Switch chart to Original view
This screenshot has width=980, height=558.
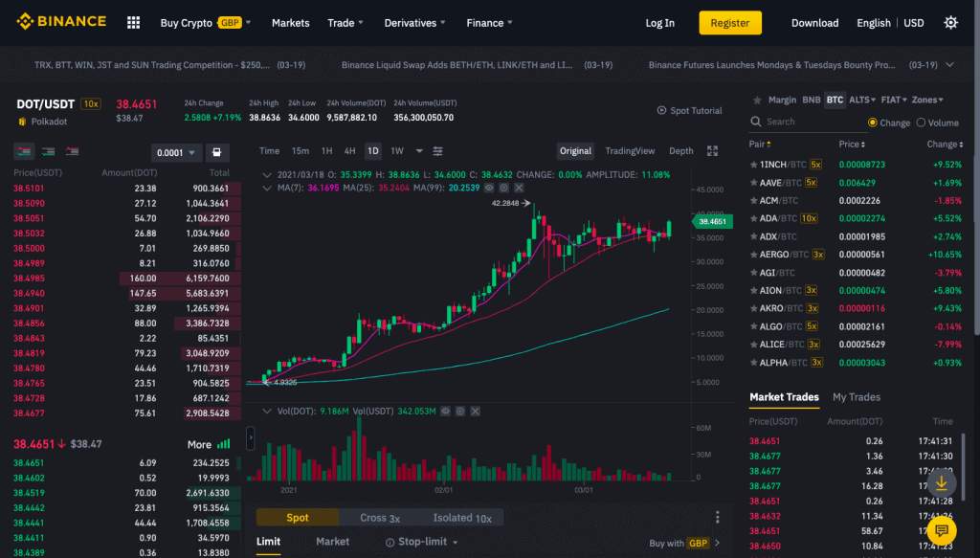(x=575, y=151)
